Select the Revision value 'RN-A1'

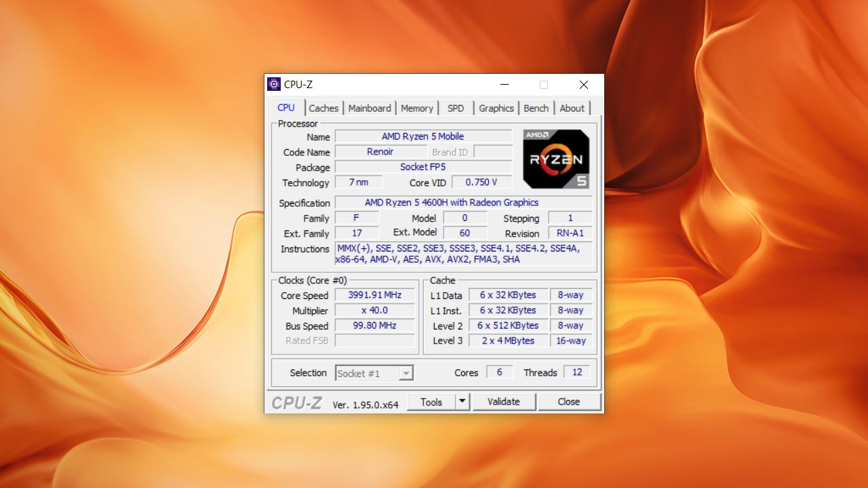[570, 233]
